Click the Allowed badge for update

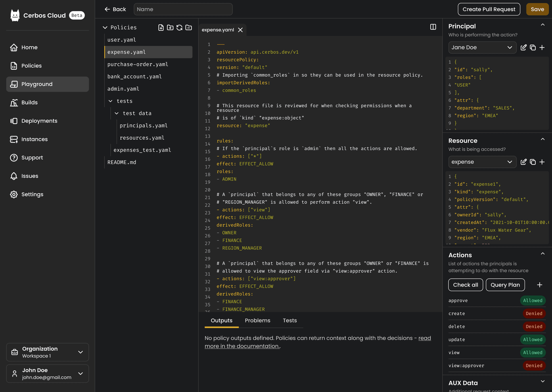coord(532,339)
